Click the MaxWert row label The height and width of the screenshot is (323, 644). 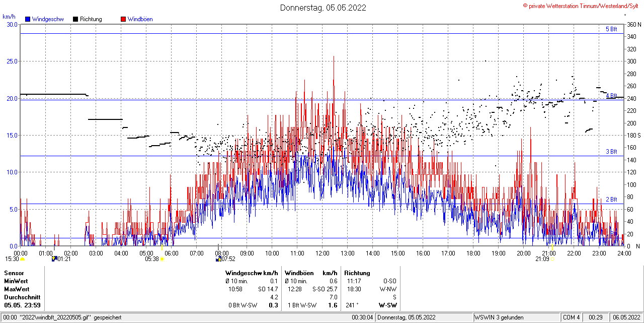click(x=17, y=289)
